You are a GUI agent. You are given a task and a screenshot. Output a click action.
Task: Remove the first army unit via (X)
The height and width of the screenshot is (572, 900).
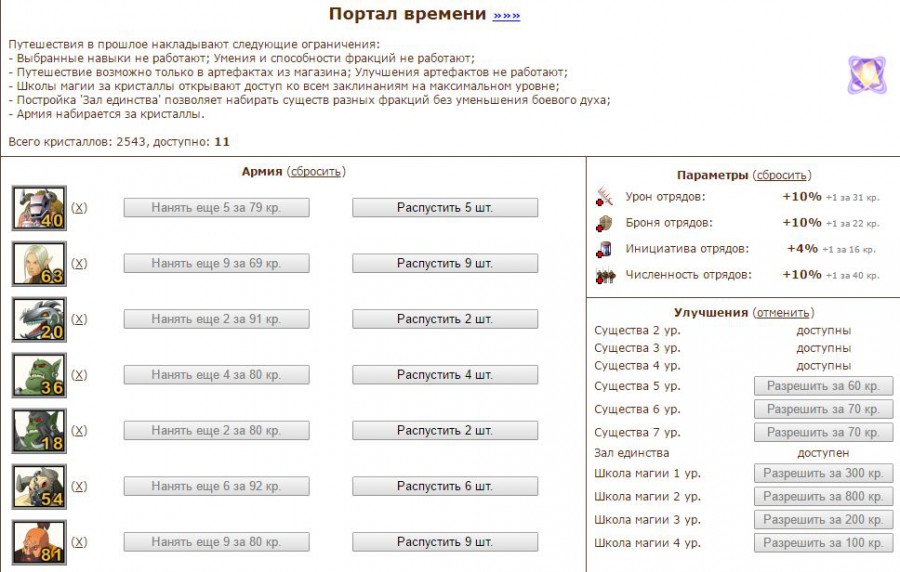point(79,208)
